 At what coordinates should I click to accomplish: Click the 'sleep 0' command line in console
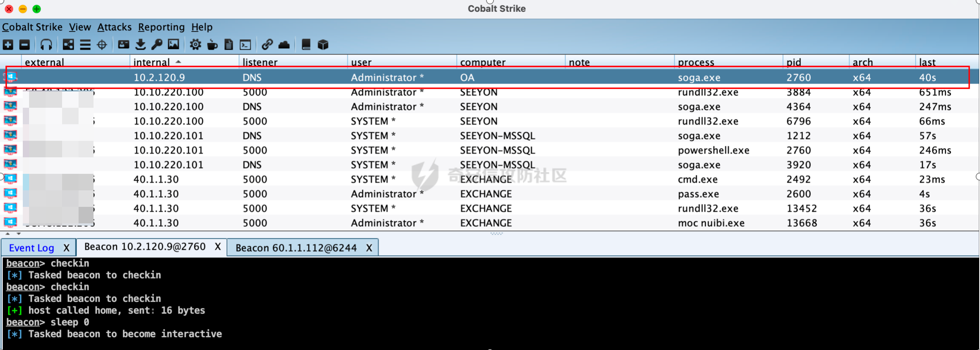tap(48, 322)
